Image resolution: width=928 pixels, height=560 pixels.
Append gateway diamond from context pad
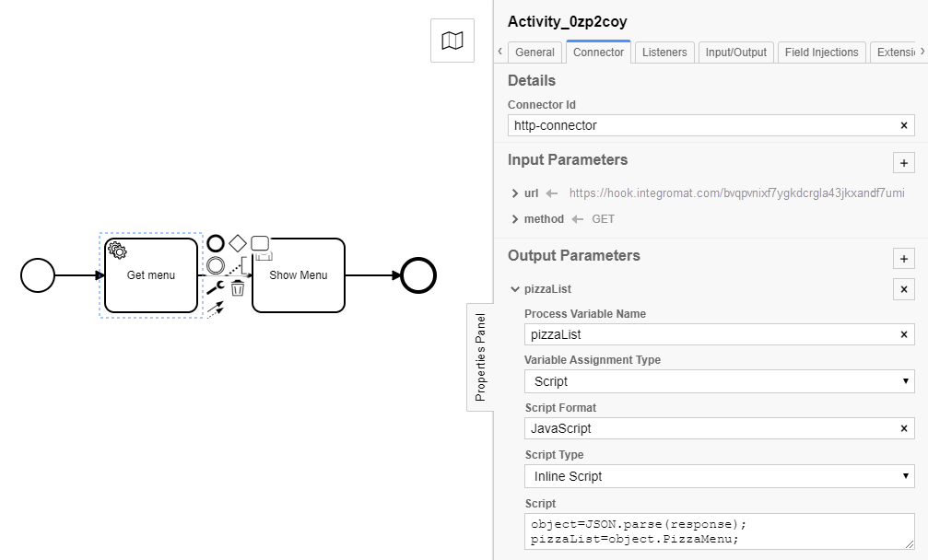click(x=238, y=243)
